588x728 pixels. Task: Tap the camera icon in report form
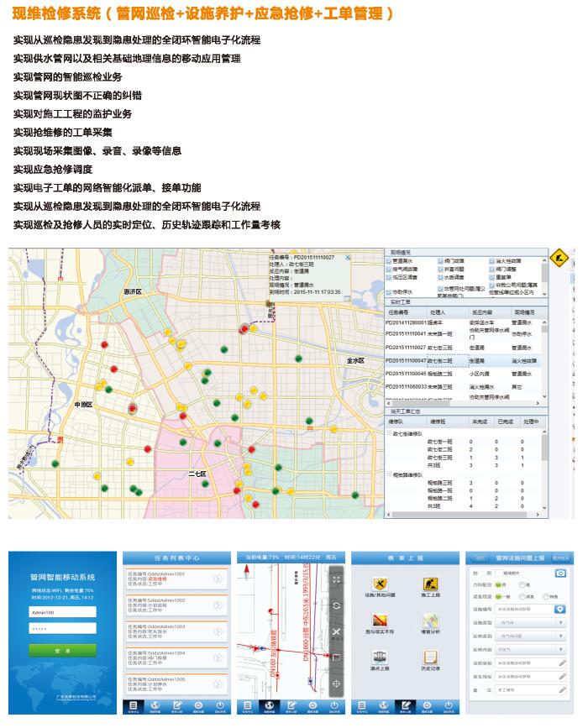click(561, 572)
